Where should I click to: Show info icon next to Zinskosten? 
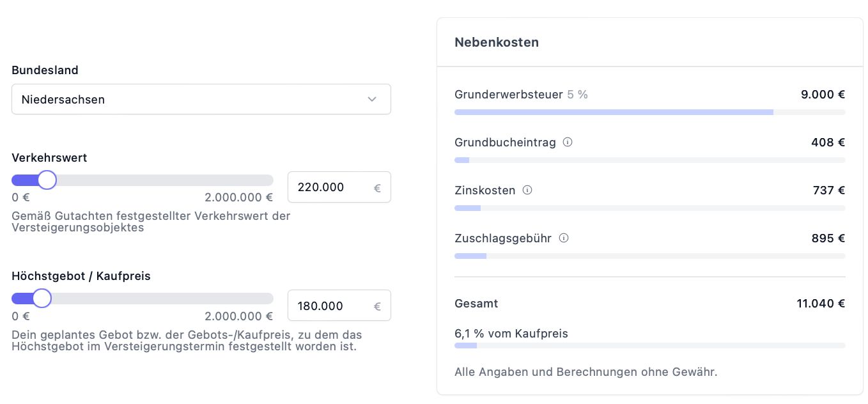pyautogui.click(x=527, y=190)
